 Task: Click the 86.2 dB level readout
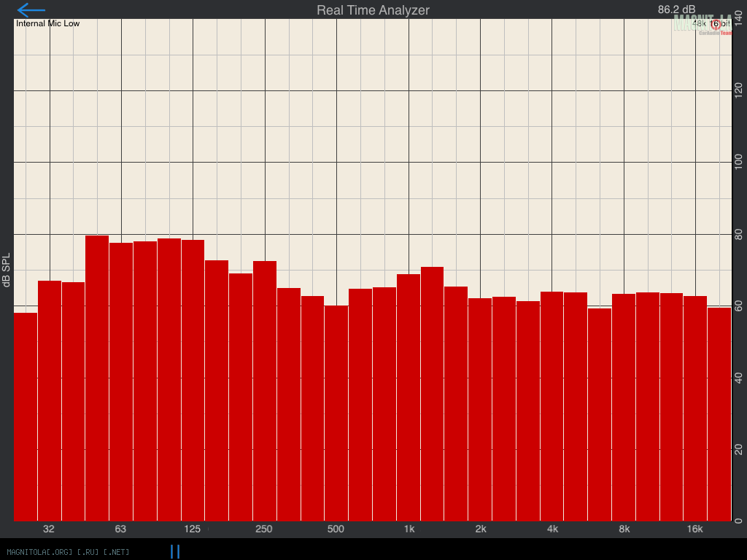tap(676, 9)
